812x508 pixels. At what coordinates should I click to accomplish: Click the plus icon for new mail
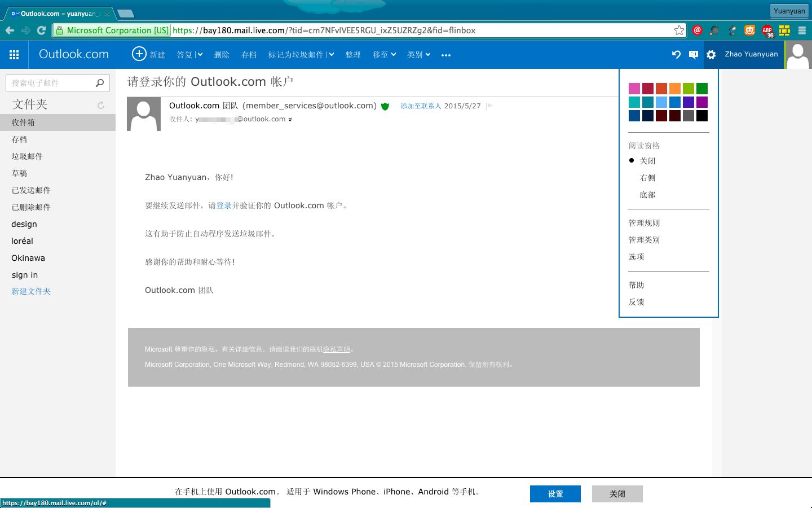click(139, 54)
